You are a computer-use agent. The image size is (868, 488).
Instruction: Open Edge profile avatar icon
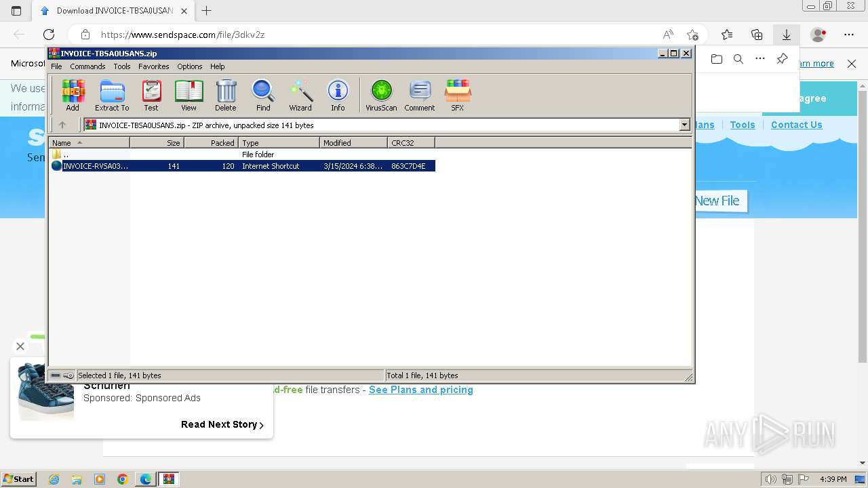[818, 35]
